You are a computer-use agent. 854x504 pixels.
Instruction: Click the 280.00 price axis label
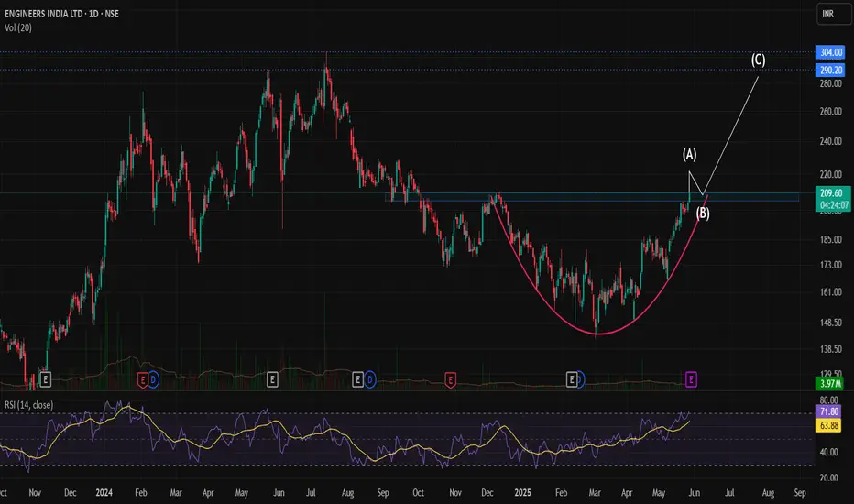coord(830,83)
